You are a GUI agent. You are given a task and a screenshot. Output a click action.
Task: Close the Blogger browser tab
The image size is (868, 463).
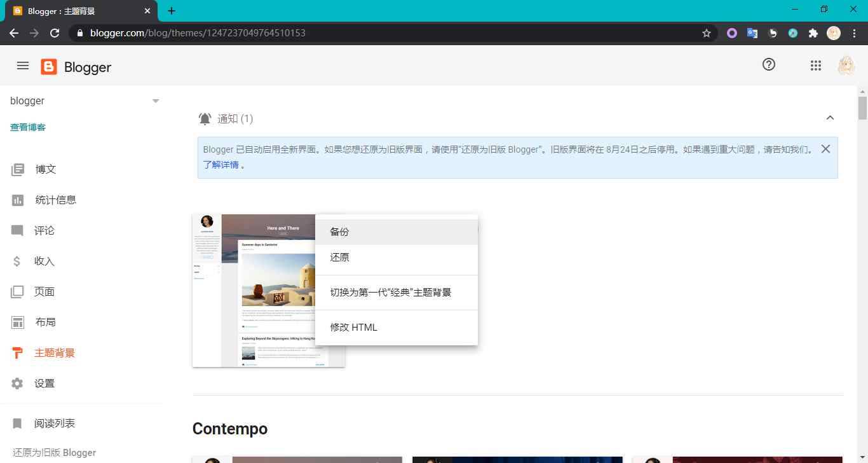click(148, 11)
